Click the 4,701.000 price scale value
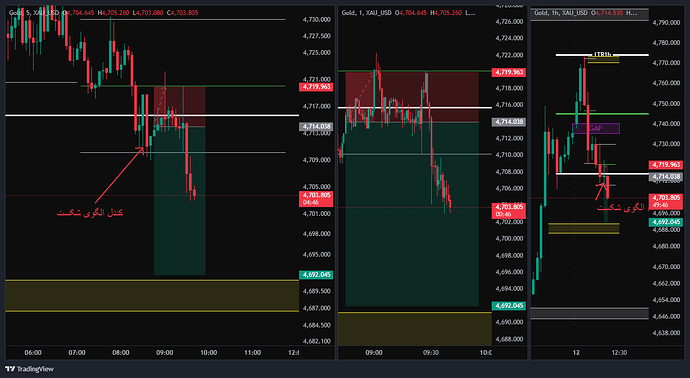 (317, 214)
